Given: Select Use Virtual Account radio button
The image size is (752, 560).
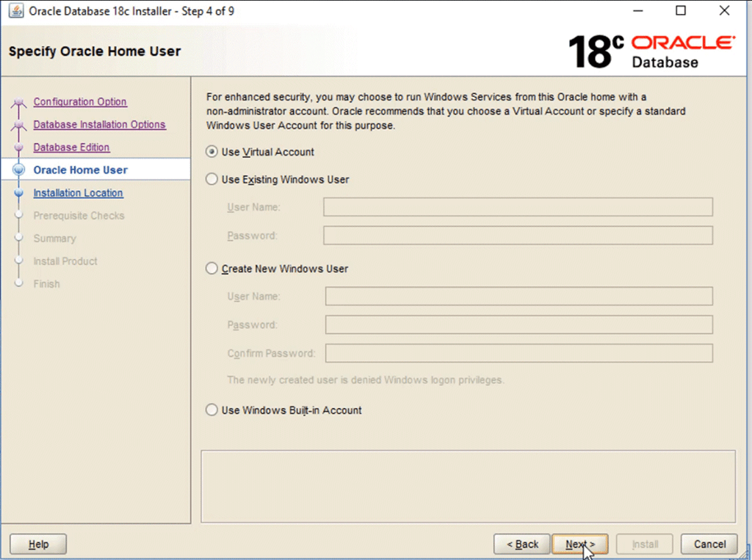Looking at the screenshot, I should [211, 152].
